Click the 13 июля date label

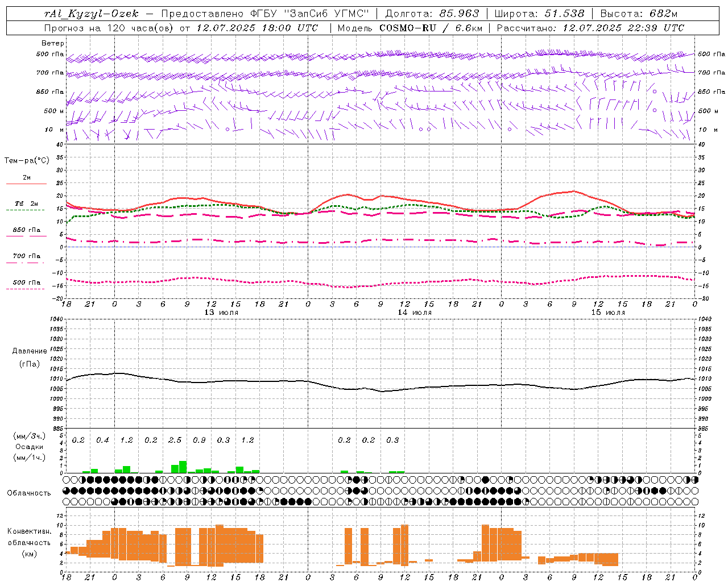pos(221,313)
